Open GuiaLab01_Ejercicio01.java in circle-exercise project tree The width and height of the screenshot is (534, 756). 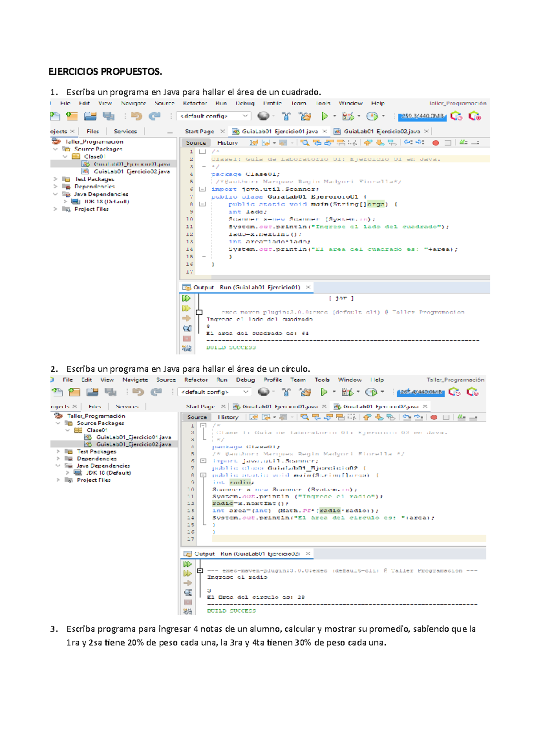(133, 437)
